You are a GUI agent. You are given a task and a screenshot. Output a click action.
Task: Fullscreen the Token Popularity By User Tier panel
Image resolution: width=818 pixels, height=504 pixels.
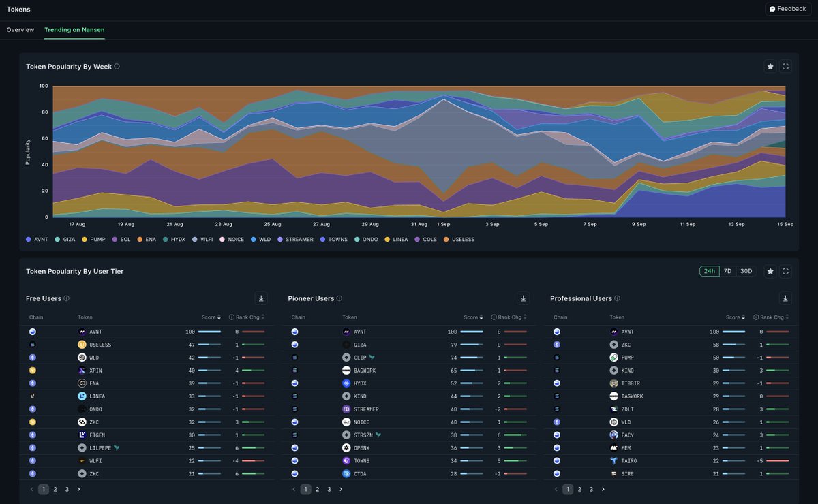pos(785,270)
